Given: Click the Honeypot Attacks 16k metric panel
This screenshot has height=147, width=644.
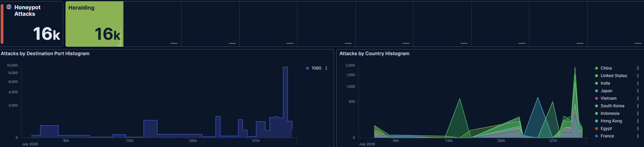Looking at the screenshot, I should (x=32, y=24).
